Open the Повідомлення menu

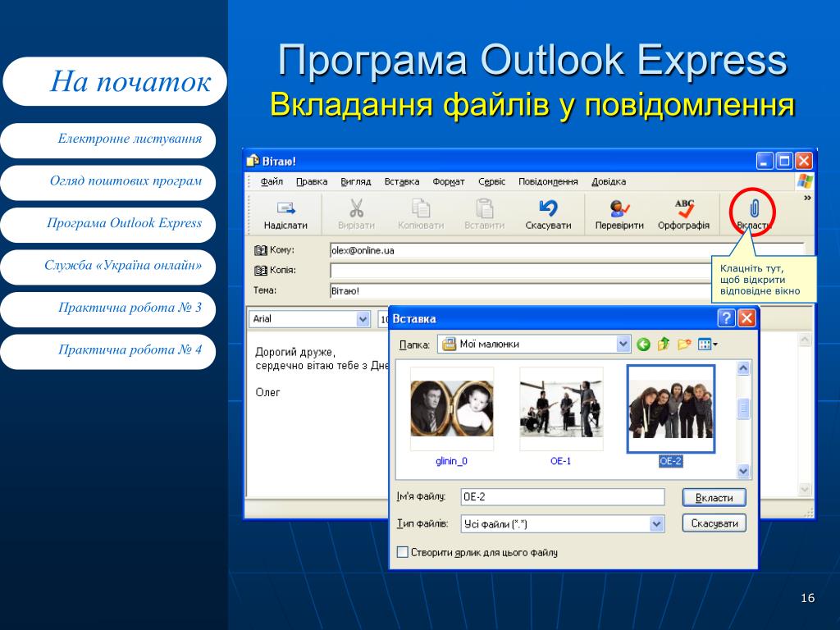click(x=548, y=181)
